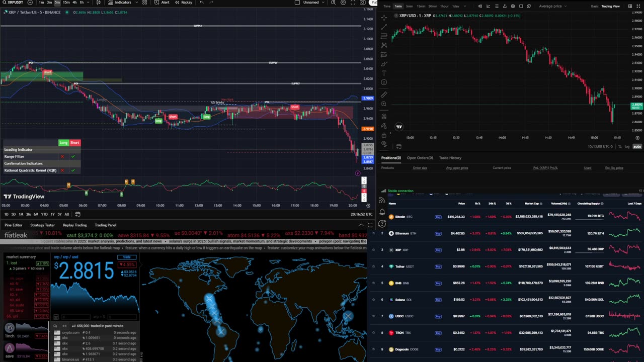
Task: Open the Pine Editor tab
Action: (x=14, y=225)
